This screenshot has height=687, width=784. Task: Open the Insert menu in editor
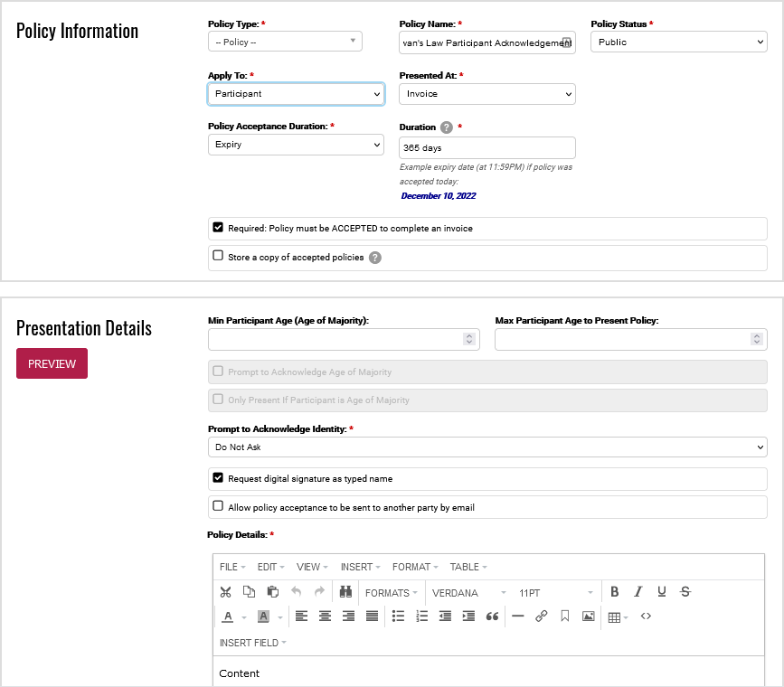[x=360, y=567]
